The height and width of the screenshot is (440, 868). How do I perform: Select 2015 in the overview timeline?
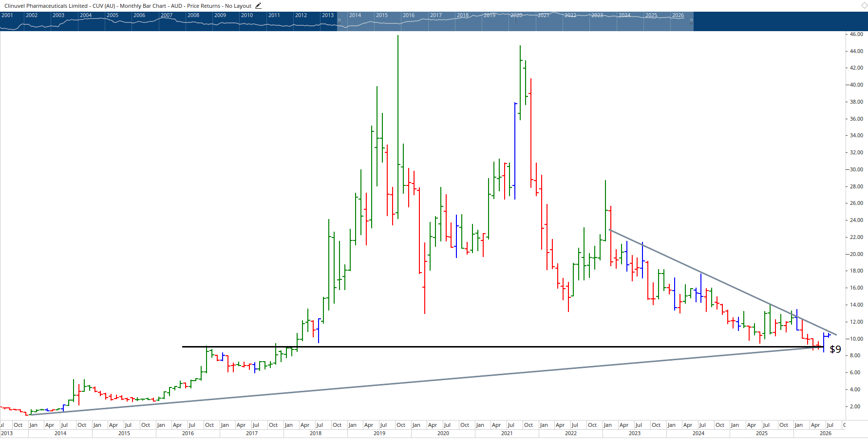click(x=382, y=15)
